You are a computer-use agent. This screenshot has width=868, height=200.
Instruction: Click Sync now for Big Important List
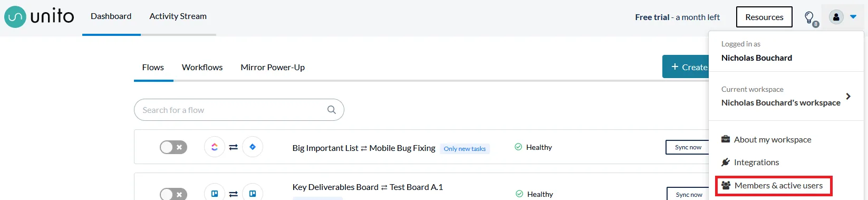(x=688, y=147)
